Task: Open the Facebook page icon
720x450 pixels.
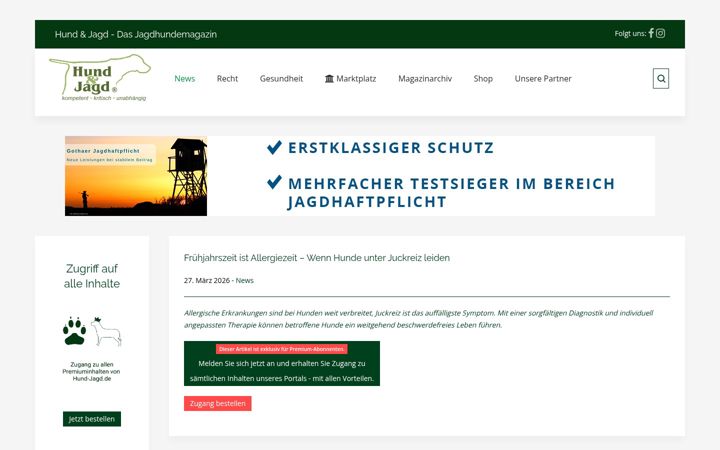Action: pyautogui.click(x=651, y=33)
